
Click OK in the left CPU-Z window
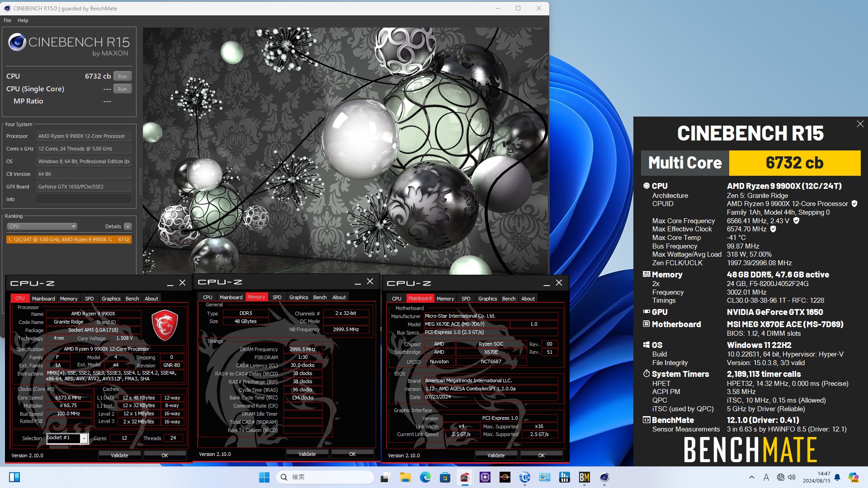click(165, 455)
